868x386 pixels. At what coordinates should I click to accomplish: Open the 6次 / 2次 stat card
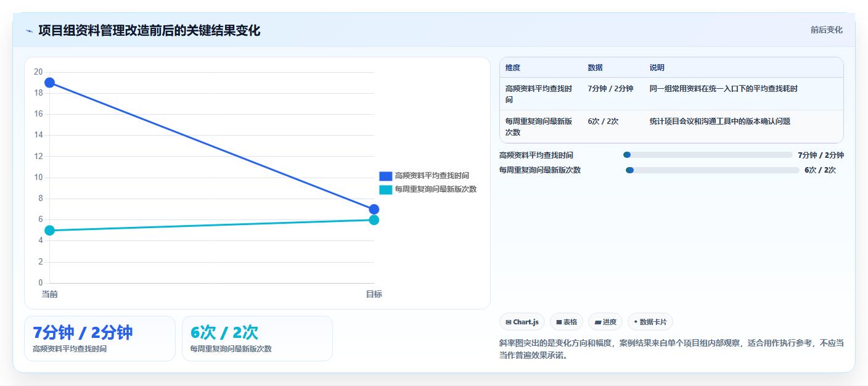[x=257, y=339]
